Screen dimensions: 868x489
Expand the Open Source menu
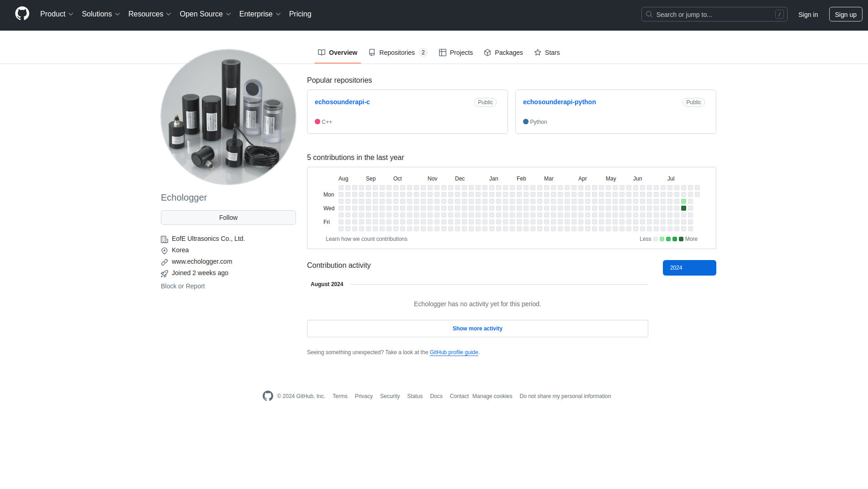(x=206, y=14)
